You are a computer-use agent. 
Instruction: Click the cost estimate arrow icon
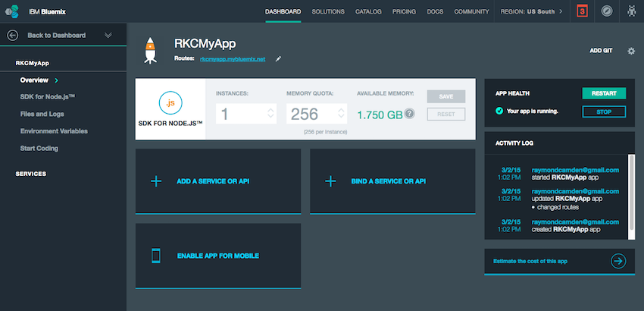[618, 261]
